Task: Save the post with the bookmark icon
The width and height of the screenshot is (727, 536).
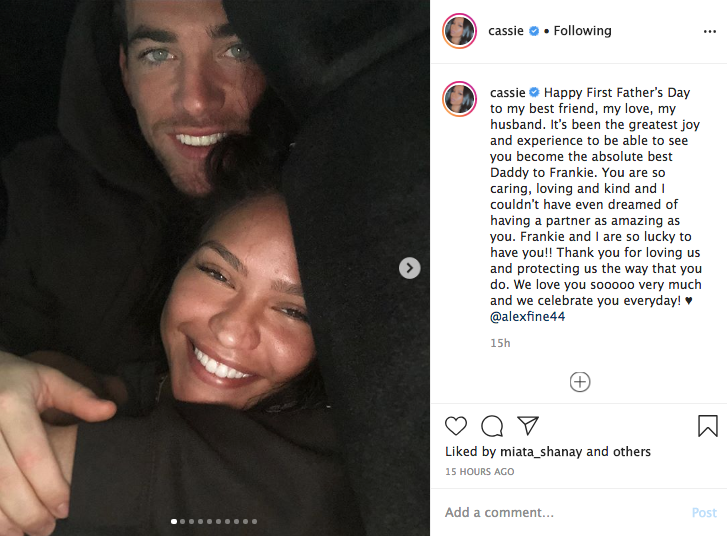Action: click(x=708, y=426)
